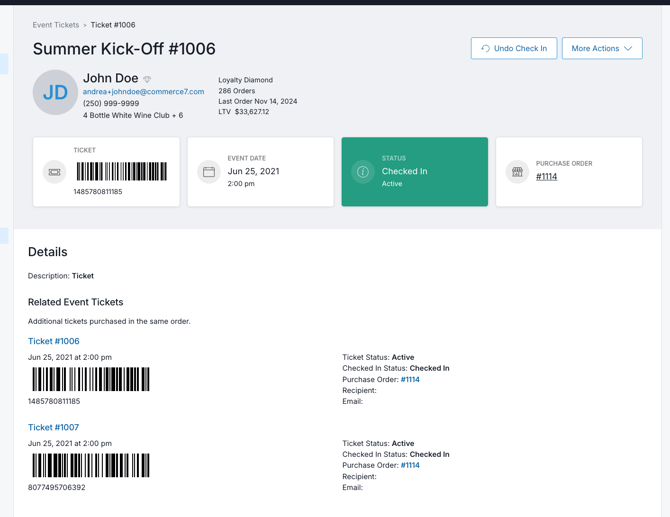This screenshot has width=670, height=517.
Task: Click the JD avatar circle
Action: tap(55, 93)
